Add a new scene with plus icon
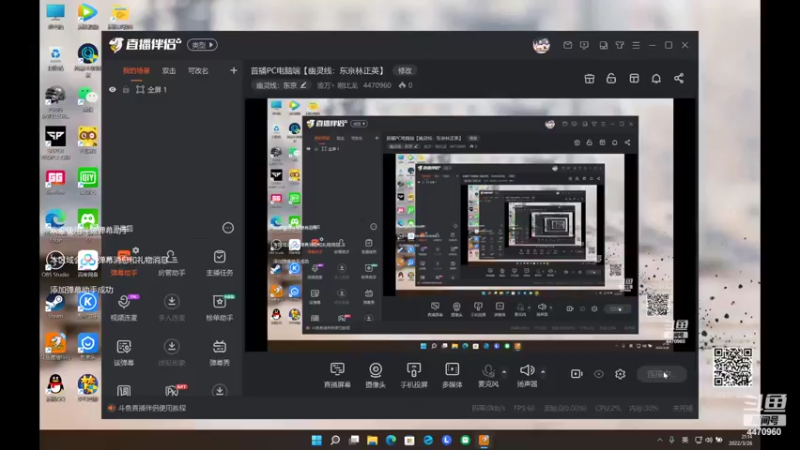The width and height of the screenshot is (800, 450). pyautogui.click(x=234, y=70)
